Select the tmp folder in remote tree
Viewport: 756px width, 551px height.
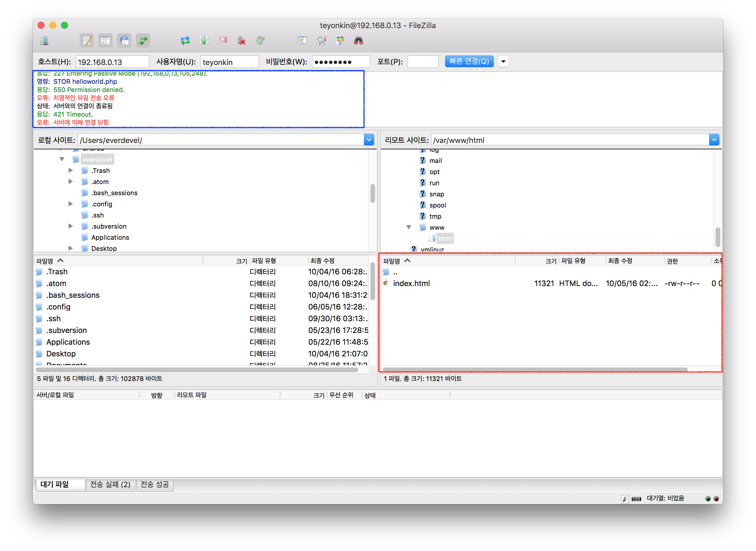(x=435, y=216)
